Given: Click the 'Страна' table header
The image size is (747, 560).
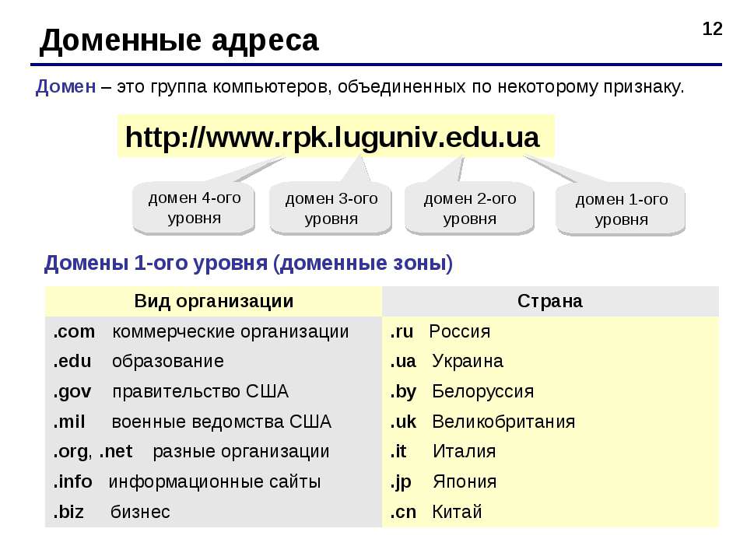Looking at the screenshot, I should tap(550, 301).
